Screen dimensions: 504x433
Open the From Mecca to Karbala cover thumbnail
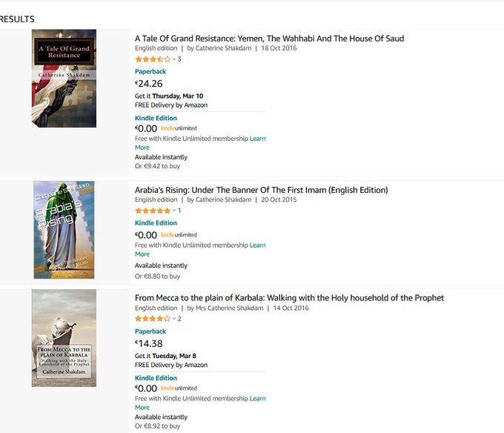tap(64, 337)
